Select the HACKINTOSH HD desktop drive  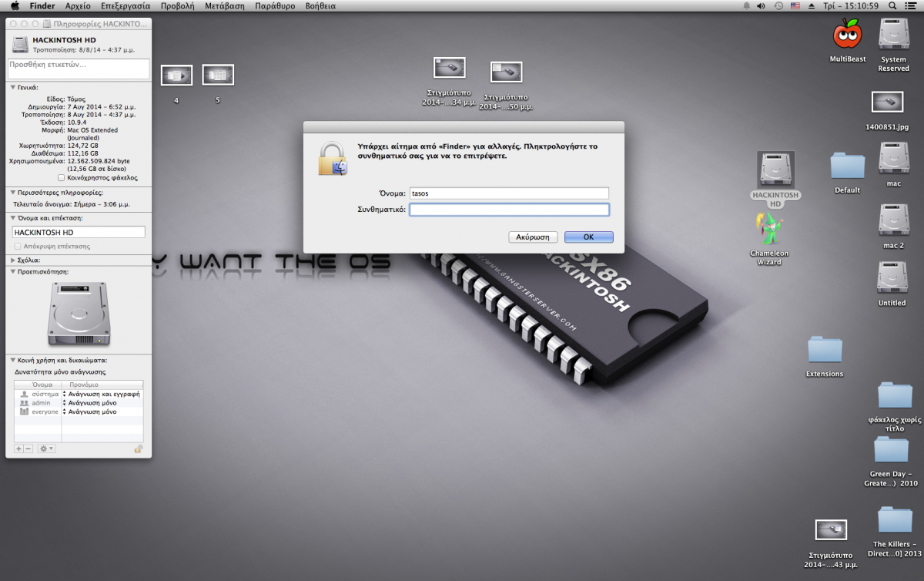click(775, 170)
